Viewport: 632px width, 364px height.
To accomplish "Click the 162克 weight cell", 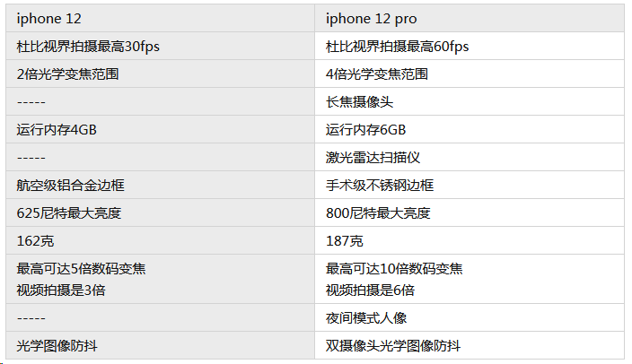I will pos(160,241).
